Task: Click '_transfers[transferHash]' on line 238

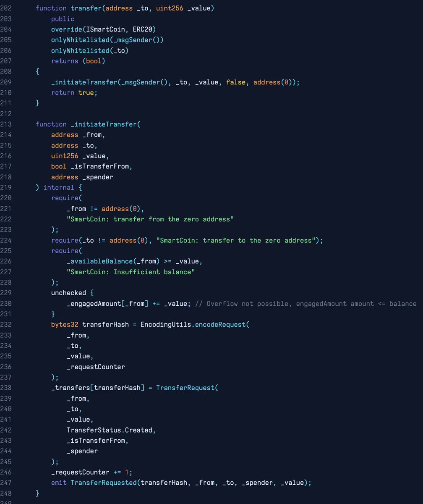Action: pos(97,388)
